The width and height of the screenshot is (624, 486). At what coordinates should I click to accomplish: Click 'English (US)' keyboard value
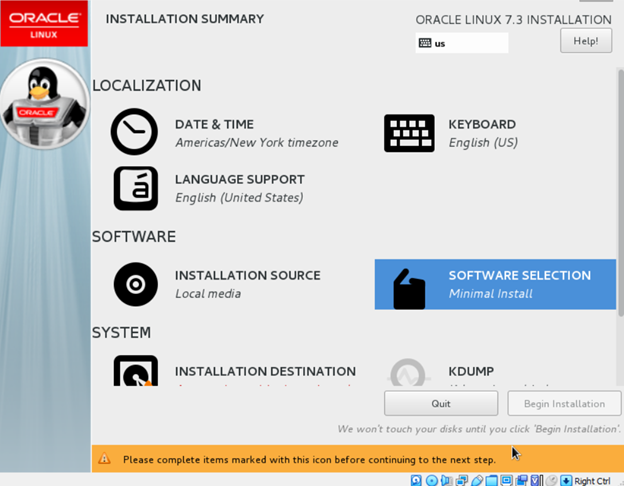click(483, 142)
